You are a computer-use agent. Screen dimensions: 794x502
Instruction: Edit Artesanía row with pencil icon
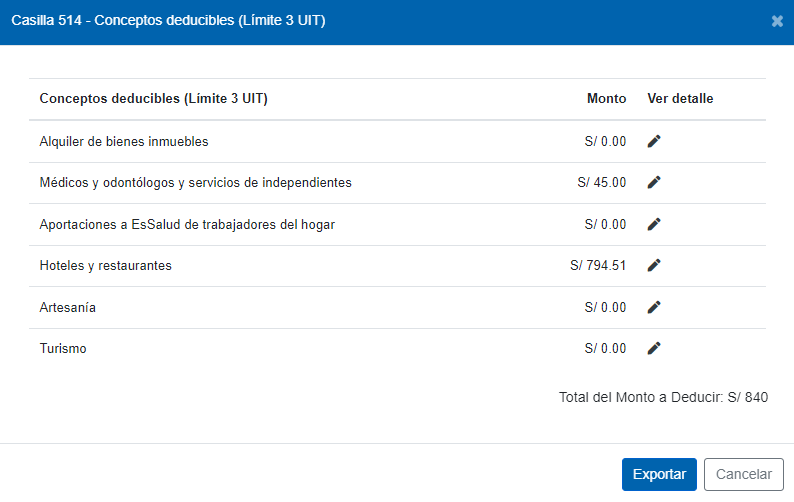pyautogui.click(x=654, y=307)
